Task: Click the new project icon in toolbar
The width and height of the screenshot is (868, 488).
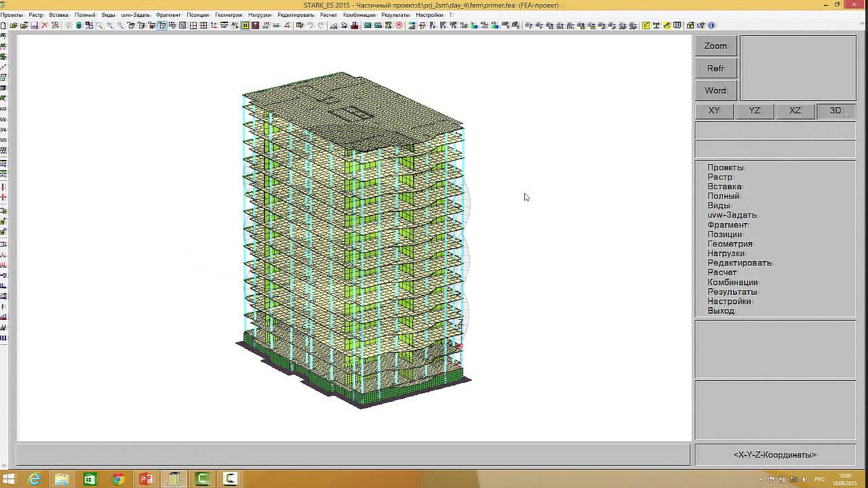Action: click(x=3, y=26)
